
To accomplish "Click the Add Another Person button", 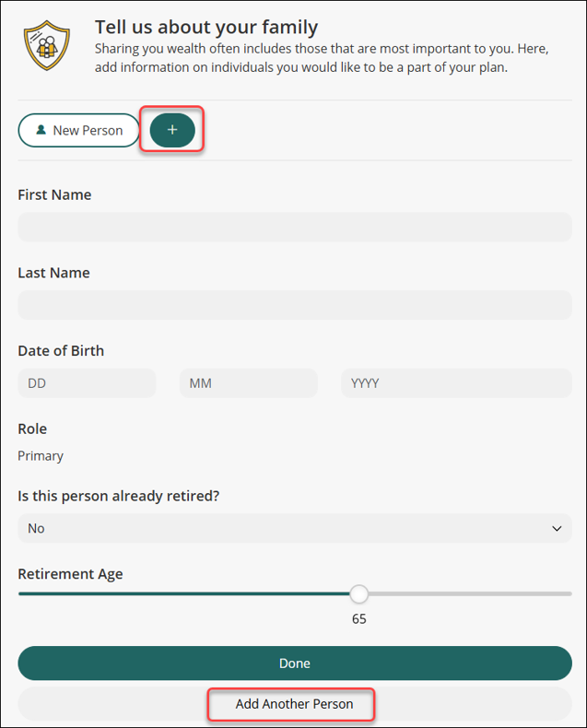I will [295, 704].
